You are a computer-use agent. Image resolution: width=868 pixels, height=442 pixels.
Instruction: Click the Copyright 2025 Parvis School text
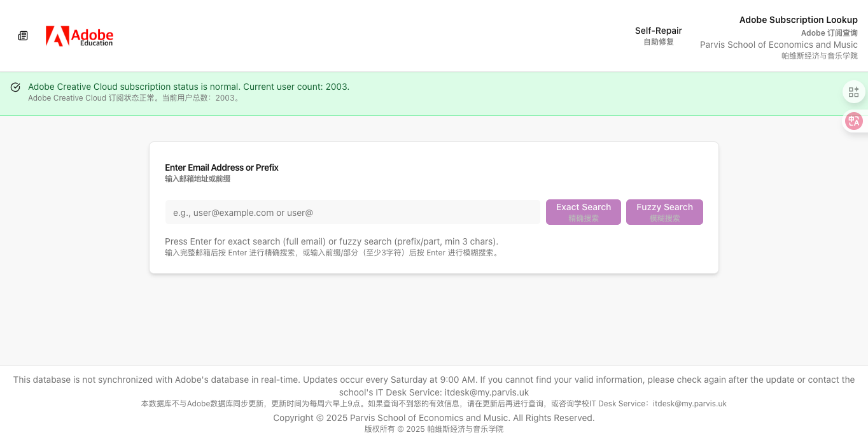[x=434, y=418]
